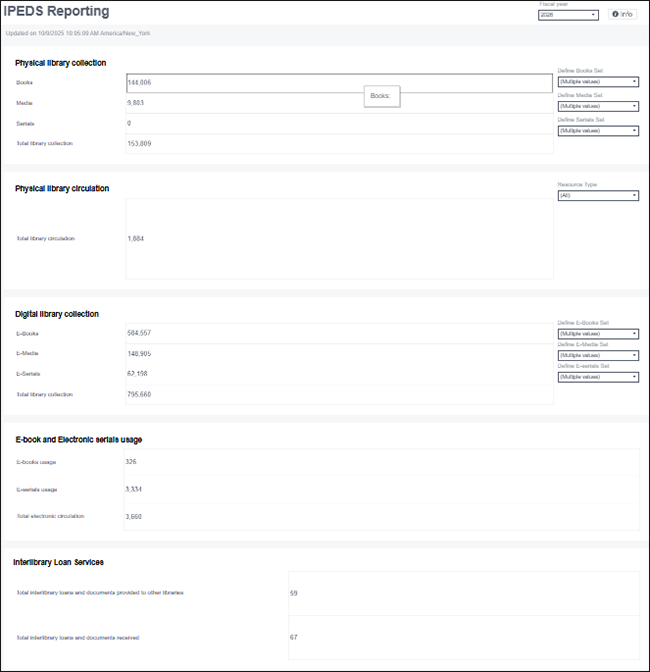Viewport: 650px width, 672px height.
Task: Select the E-books usage value 326
Action: [131, 462]
